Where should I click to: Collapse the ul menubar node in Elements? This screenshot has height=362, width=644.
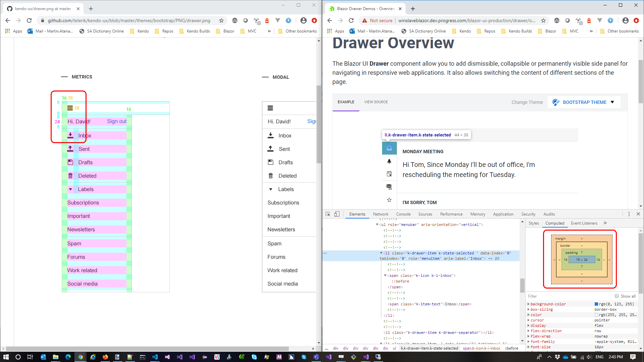click(377, 225)
